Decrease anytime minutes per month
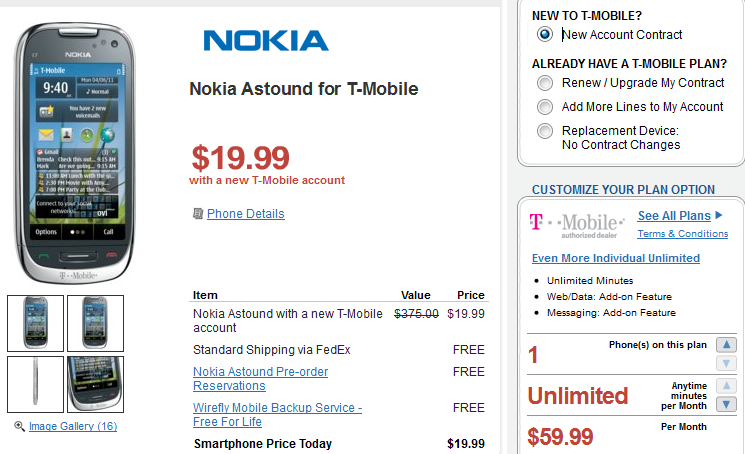Screen dimensions: 745x454 [x=727, y=404]
